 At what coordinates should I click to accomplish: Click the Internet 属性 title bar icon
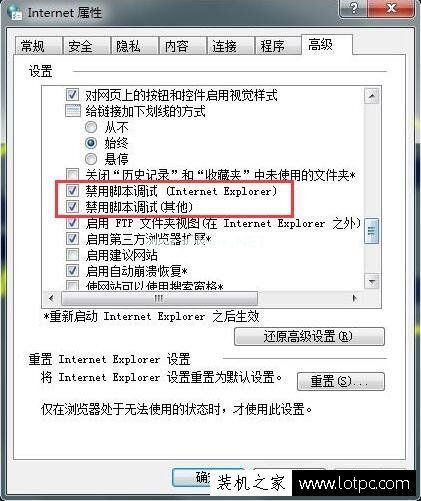point(15,13)
